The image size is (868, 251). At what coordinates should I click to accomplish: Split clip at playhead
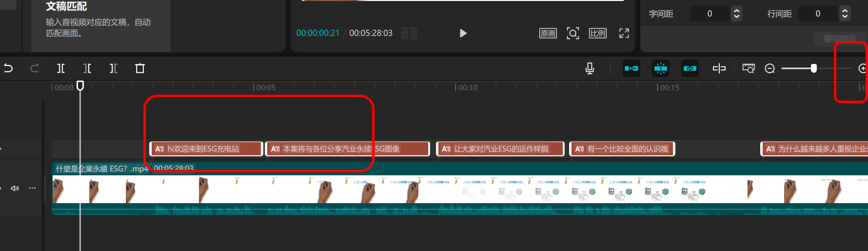tap(61, 68)
